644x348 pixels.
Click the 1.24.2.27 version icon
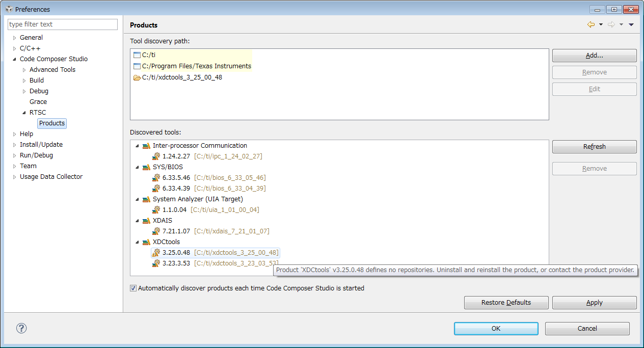(156, 156)
